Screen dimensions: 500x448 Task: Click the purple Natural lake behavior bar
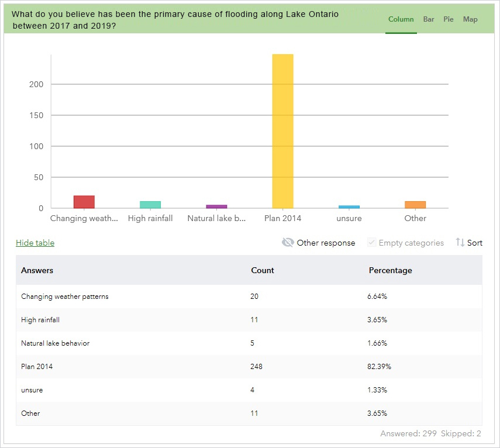pos(216,206)
